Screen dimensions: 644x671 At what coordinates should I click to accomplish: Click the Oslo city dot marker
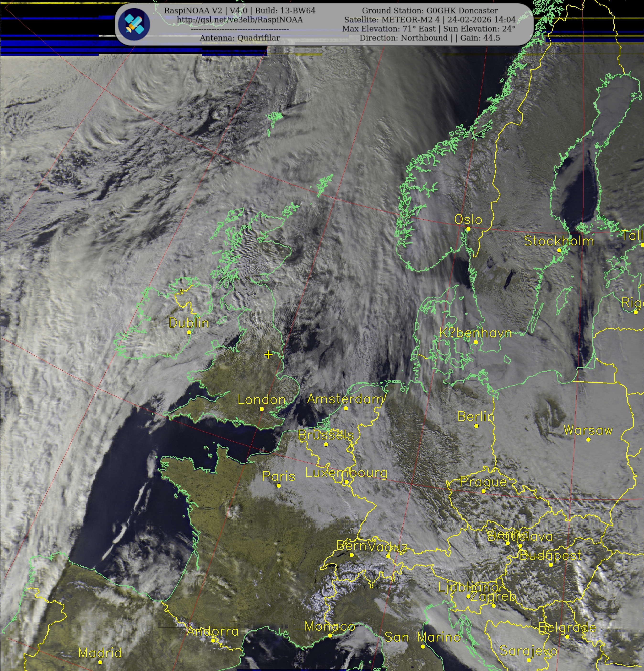(468, 229)
